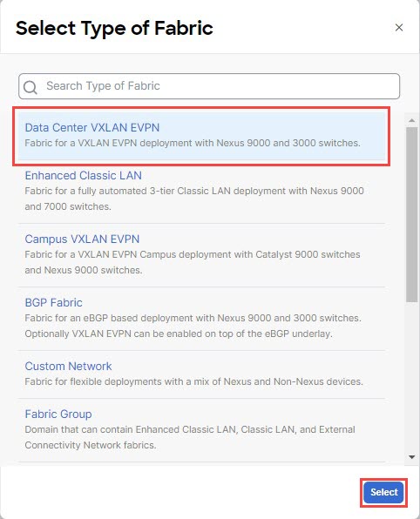Pick the Campus VXLAN EVPN title
Viewport: 420px width, 519px height.
[82, 239]
